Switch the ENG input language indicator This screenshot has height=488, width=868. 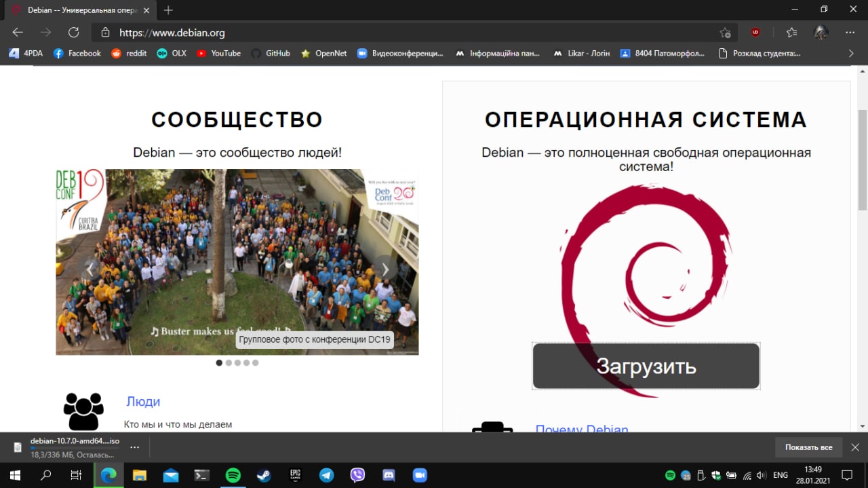781,475
